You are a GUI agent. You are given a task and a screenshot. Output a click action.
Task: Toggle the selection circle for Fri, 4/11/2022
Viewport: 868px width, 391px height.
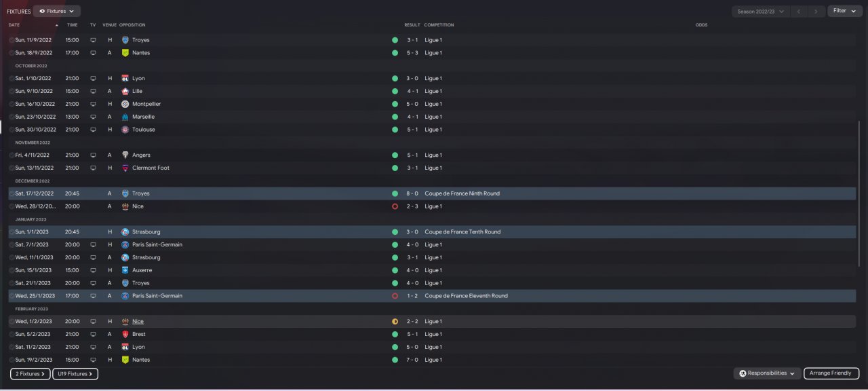[12, 155]
